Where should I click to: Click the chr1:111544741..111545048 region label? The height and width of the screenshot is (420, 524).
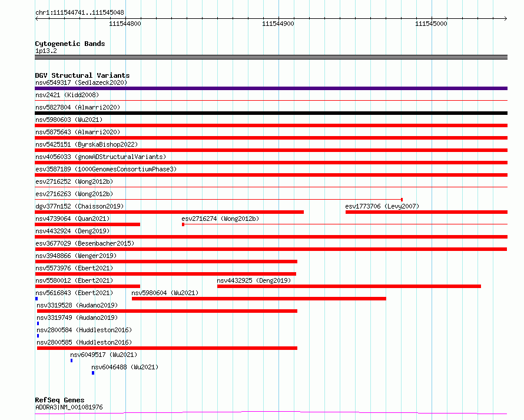79,13
